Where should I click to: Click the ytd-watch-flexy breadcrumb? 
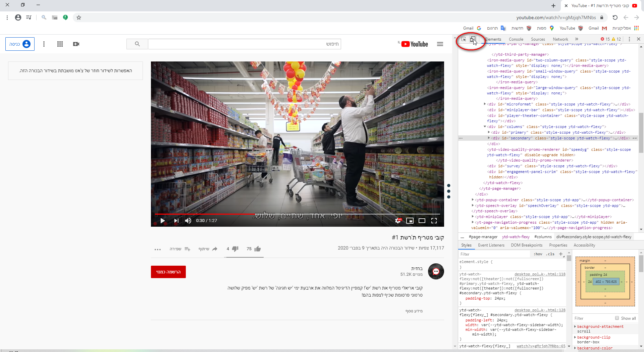516,237
